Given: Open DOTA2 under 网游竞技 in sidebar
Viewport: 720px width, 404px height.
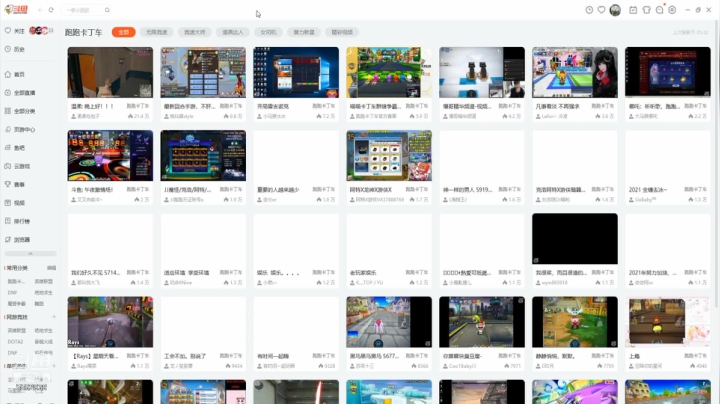Looking at the screenshot, I should 15,342.
